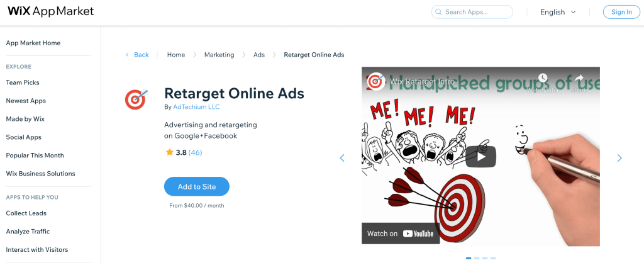Play the Wix Retarget Intro video

(481, 157)
